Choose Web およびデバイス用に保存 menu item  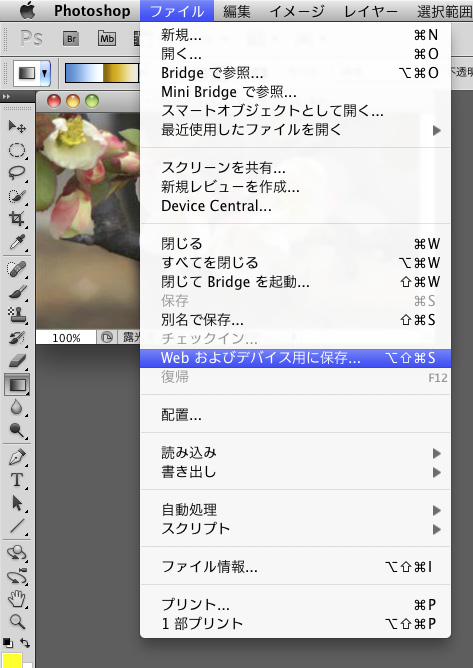[295, 358]
